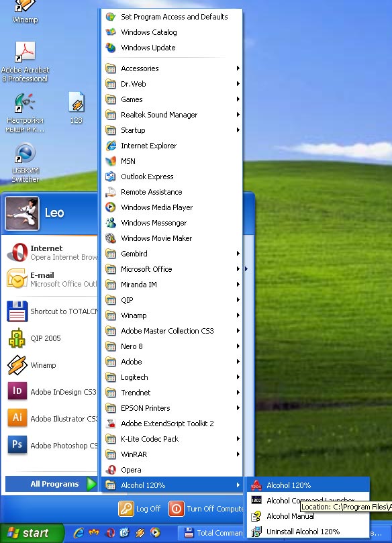
Task: Launch Windows Media Player from programs list
Action: [x=172, y=207]
